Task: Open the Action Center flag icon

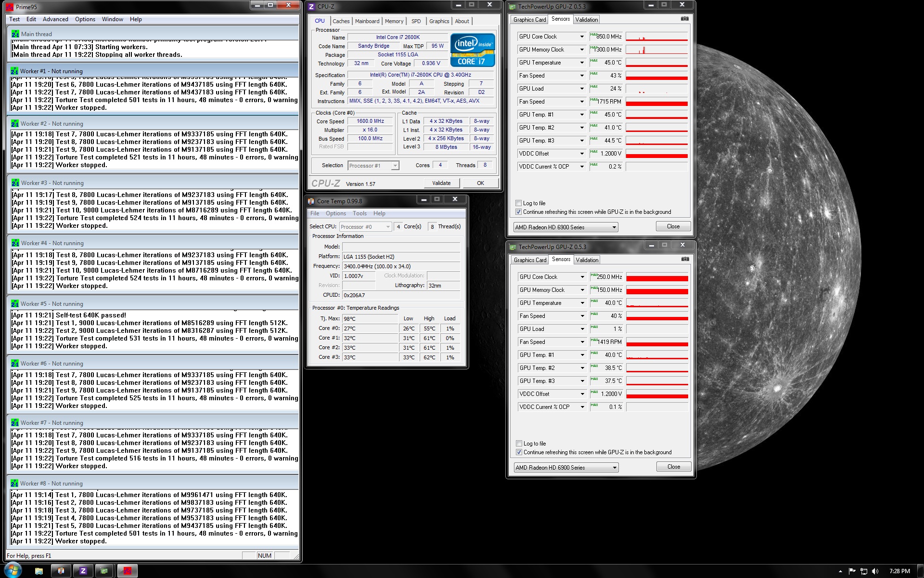Action: pos(852,571)
